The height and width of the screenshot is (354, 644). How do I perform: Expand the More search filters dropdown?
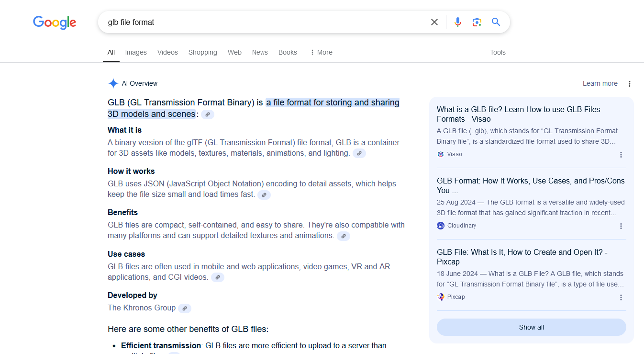pyautogui.click(x=321, y=52)
